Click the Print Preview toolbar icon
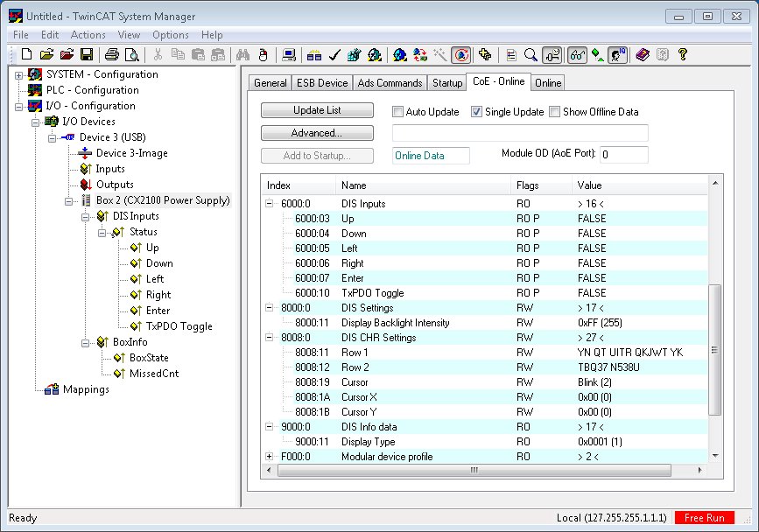This screenshot has width=759, height=532. 131,54
